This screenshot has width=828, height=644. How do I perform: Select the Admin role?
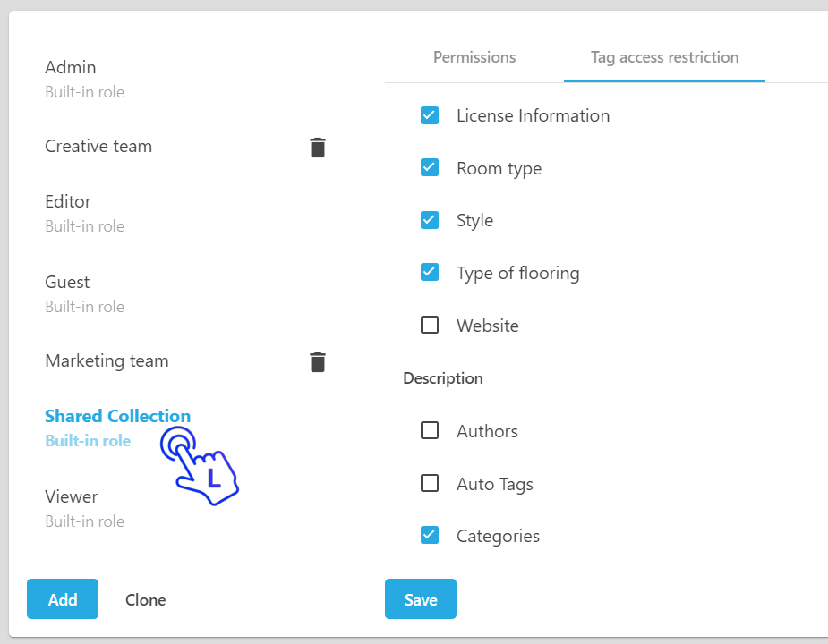click(x=71, y=68)
